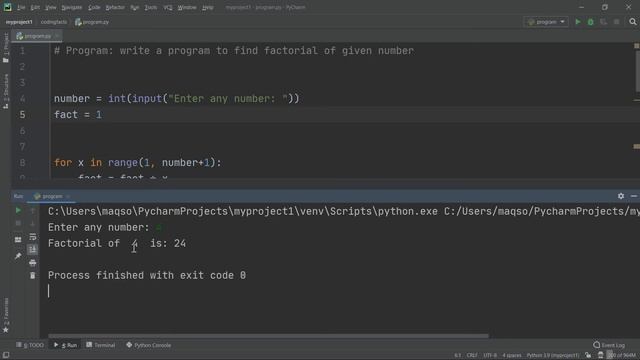Click the PyCharm application logo icon
This screenshot has width=640, height=360.
click(7, 7)
